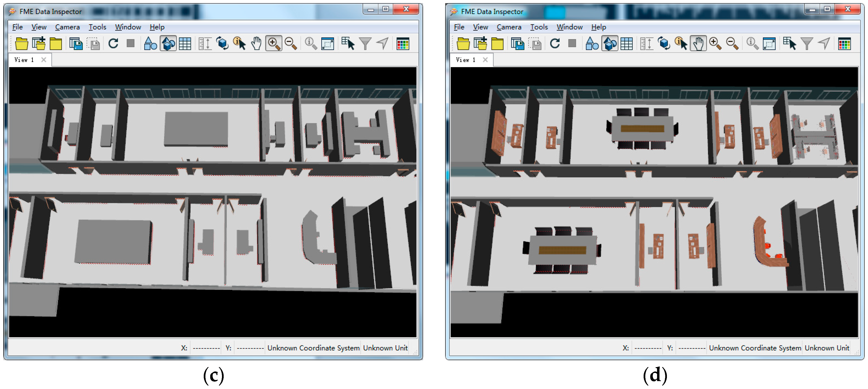Click Save Data As icon in left window
868x389 pixels.
pos(76,44)
